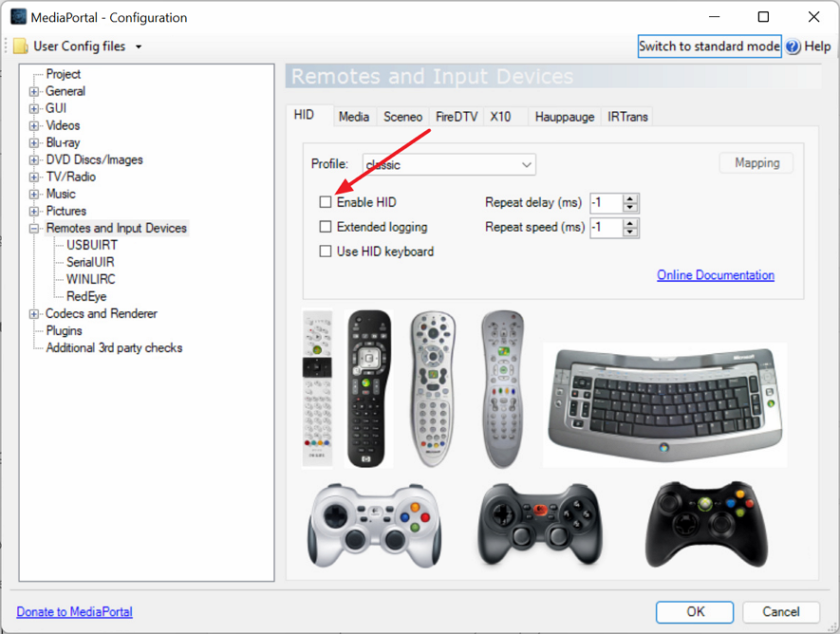Check the Use HID keyboard option
Image resolution: width=840 pixels, height=634 pixels.
(x=326, y=252)
